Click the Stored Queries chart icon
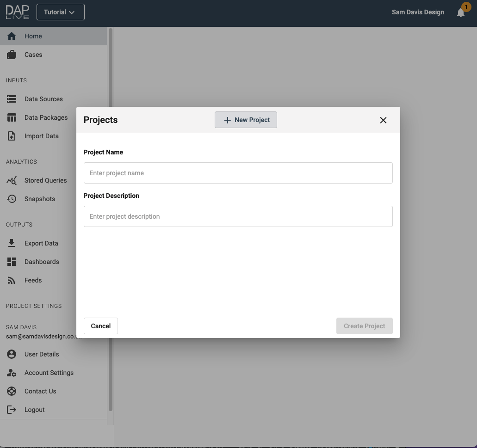477x448 pixels. [x=12, y=180]
